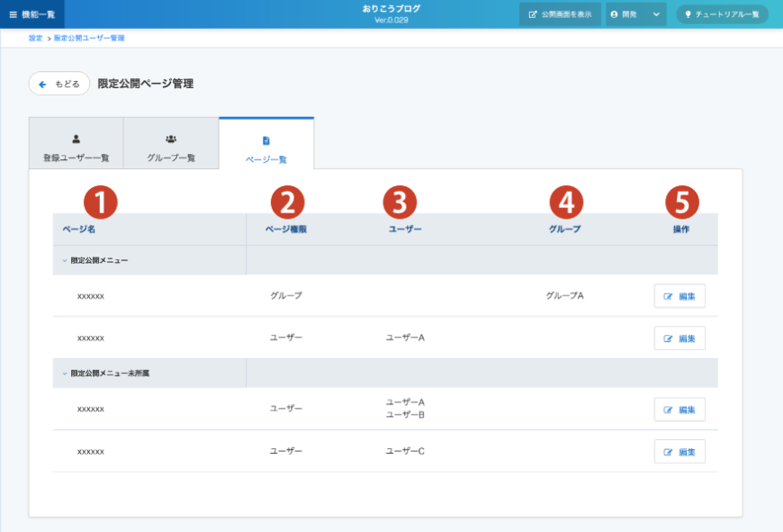
Task: Click the red number 1 marker
Action: coord(101,203)
